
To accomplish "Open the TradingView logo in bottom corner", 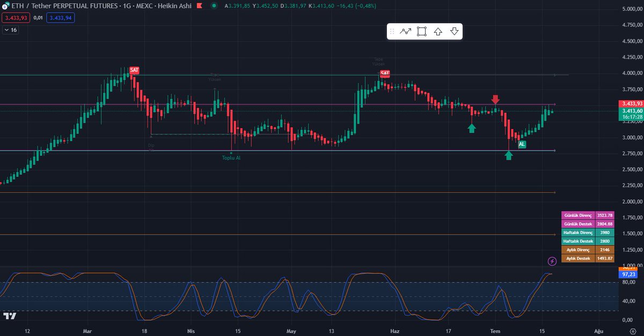I will click(x=10, y=316).
